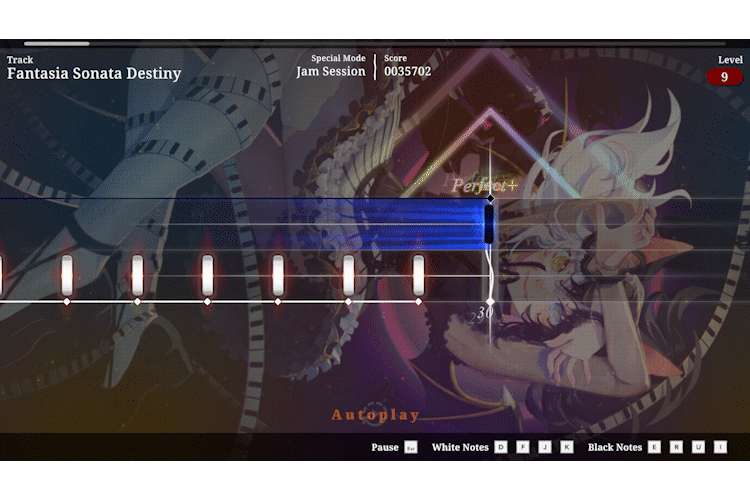750x500 pixels.
Task: Click the Autoplay indicator text
Action: coord(375,415)
